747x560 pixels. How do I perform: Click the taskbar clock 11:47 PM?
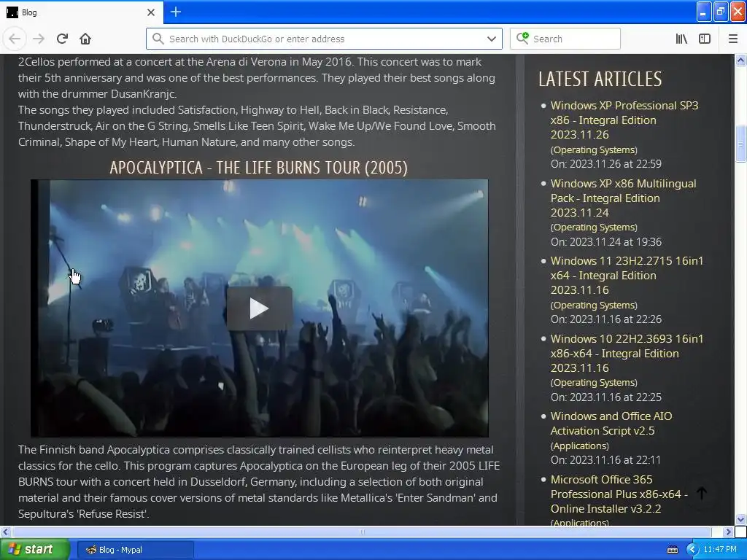pyautogui.click(x=720, y=550)
